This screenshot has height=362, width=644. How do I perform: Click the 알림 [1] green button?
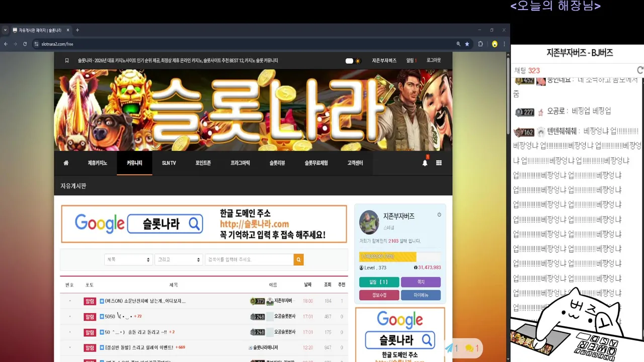click(x=379, y=282)
